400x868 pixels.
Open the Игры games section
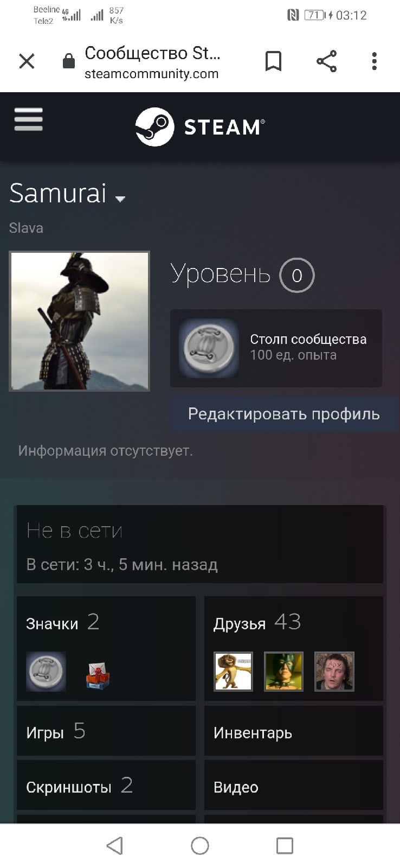point(106,731)
